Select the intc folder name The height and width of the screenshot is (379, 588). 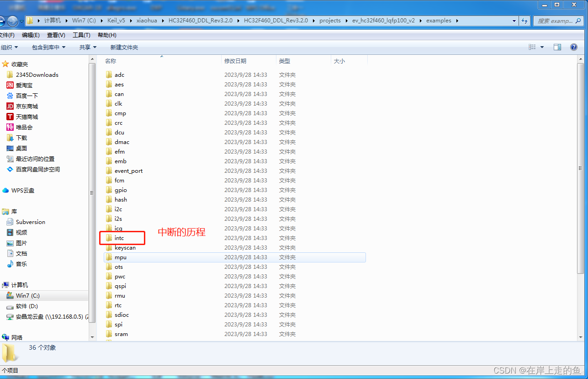coord(119,238)
